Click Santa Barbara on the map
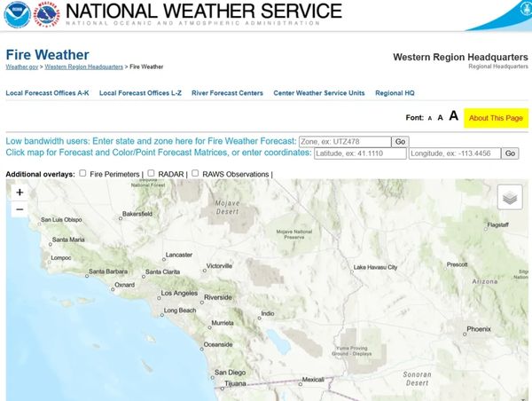532x401 pixels. [x=108, y=271]
